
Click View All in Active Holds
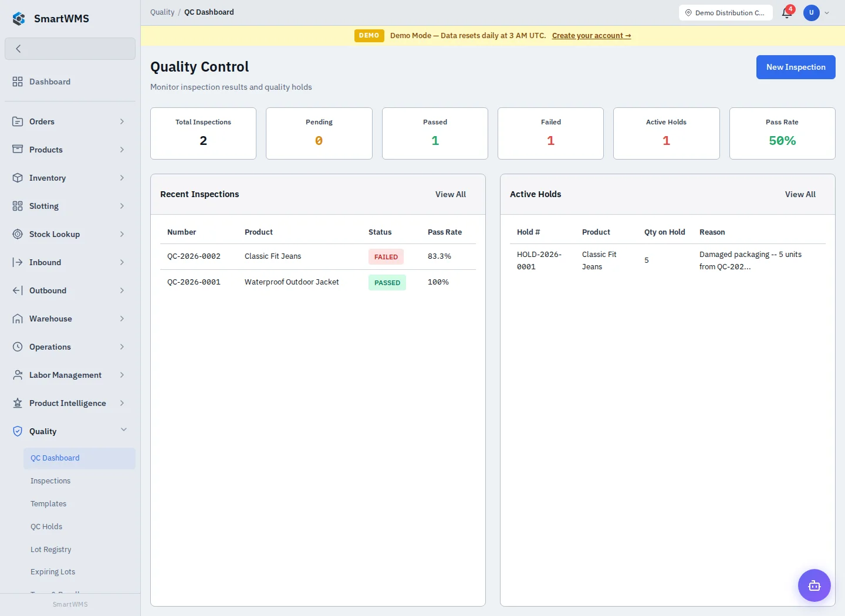[x=800, y=194]
